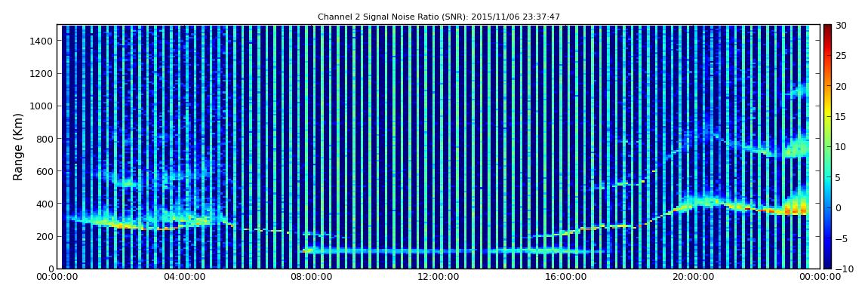Click the 20:00:00 time axis label

pyautogui.click(x=694, y=277)
